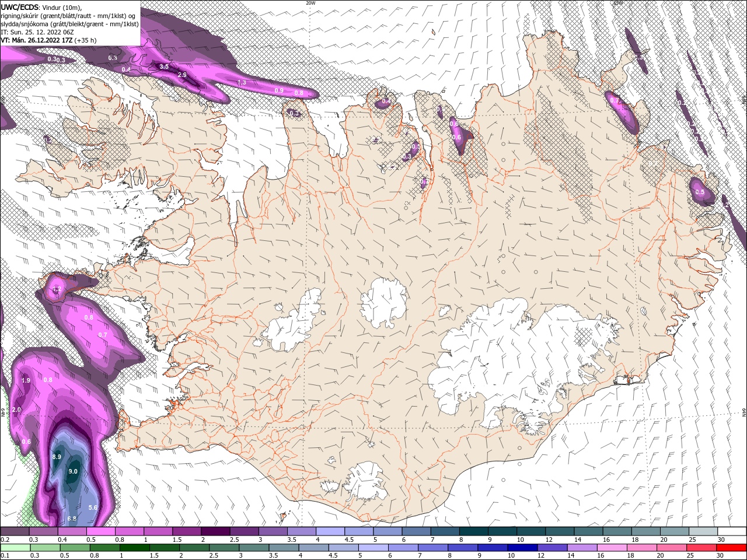Click the 15W longitude label
Viewport: 747px width, 560px height.
618,3
